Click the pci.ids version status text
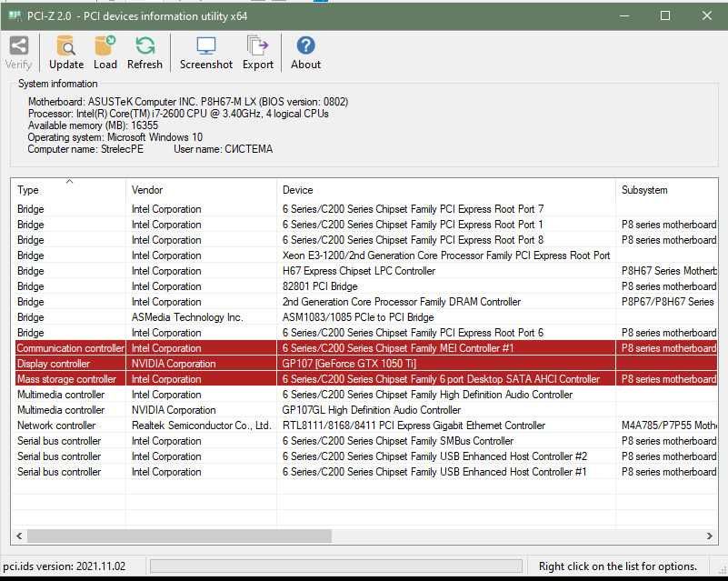This screenshot has height=581, width=728. [64, 566]
